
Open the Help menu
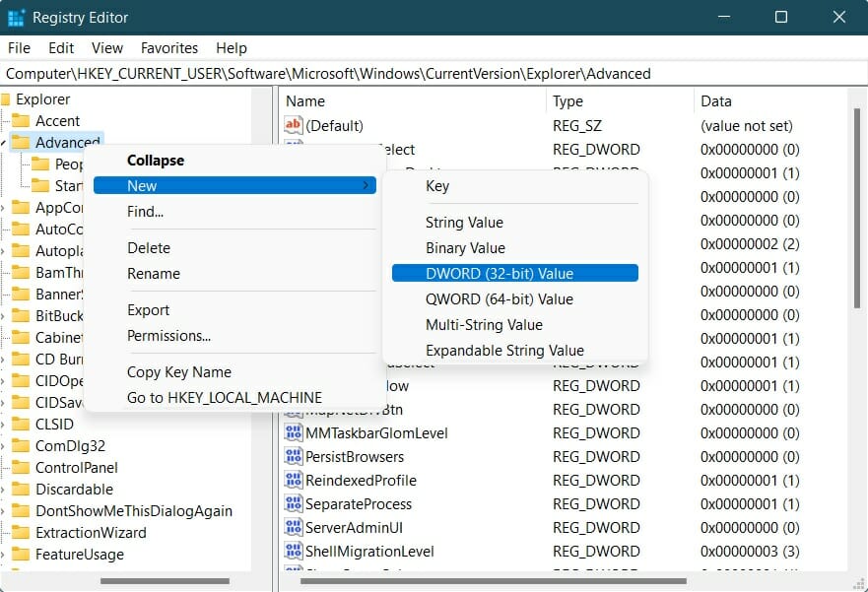(x=232, y=48)
